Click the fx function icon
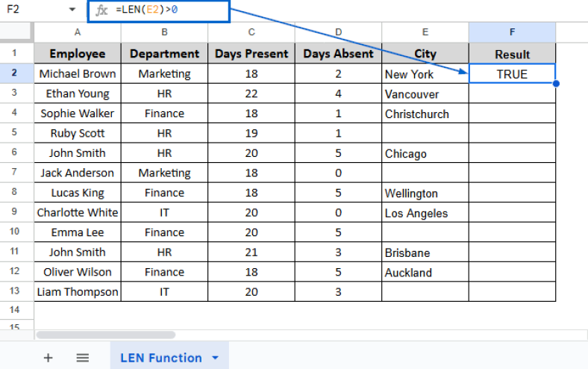 click(102, 10)
